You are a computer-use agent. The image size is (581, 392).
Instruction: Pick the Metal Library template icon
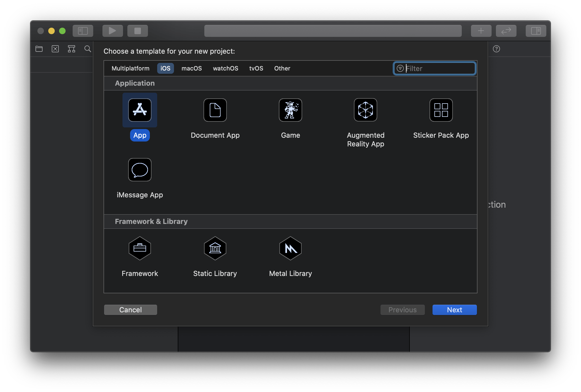click(290, 248)
